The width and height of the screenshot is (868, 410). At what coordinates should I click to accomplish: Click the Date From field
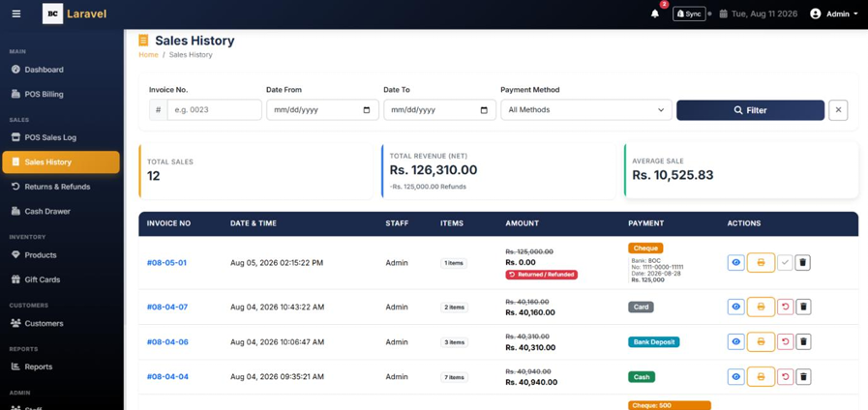point(322,110)
